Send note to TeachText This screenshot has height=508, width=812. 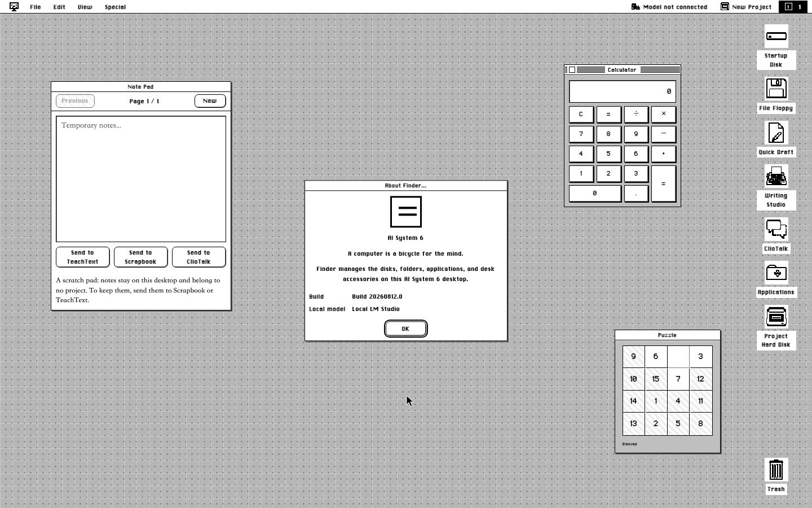click(x=83, y=257)
